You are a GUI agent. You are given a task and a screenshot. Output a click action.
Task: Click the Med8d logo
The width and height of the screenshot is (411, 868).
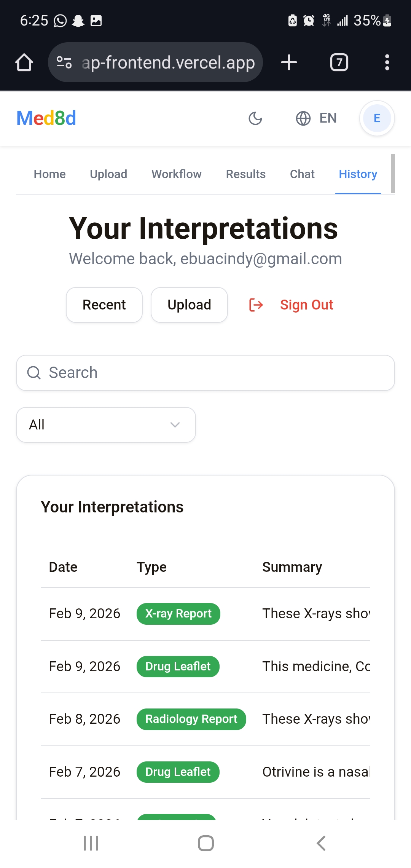(x=46, y=118)
